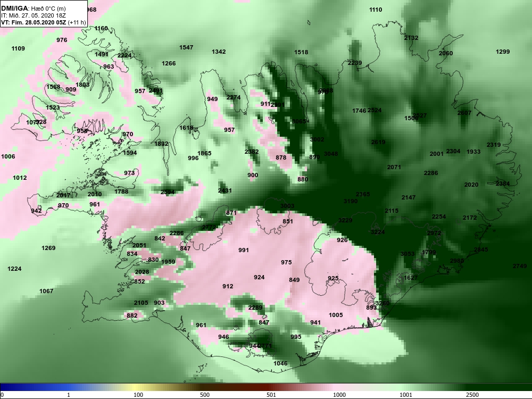Click the map value 1110
Screen dimensions: 532x399
tap(376, 10)
